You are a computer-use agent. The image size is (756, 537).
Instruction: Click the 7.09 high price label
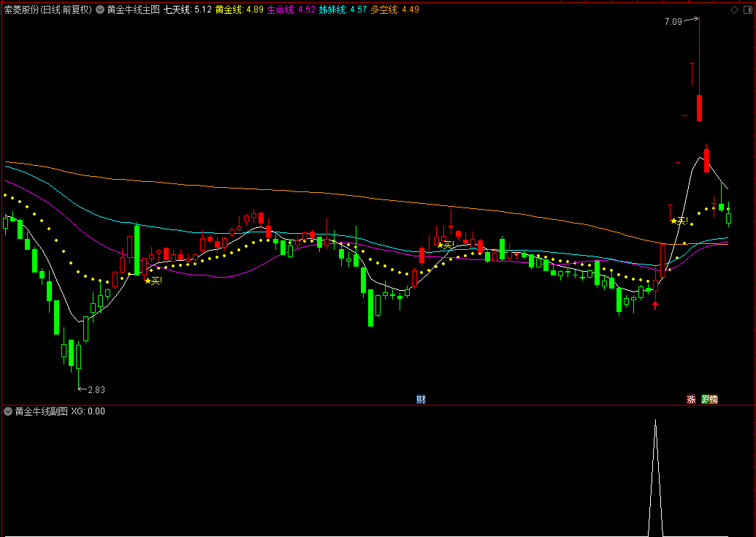pos(673,22)
